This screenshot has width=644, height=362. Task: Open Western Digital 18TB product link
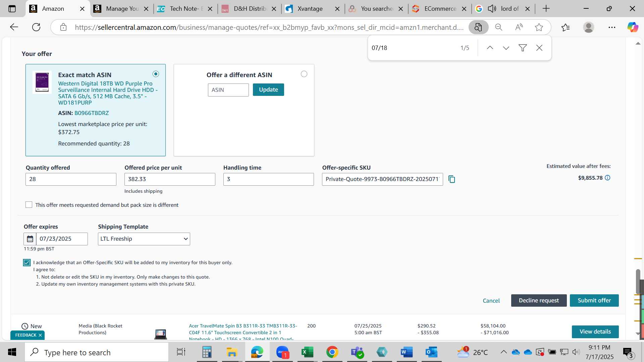[x=108, y=93]
